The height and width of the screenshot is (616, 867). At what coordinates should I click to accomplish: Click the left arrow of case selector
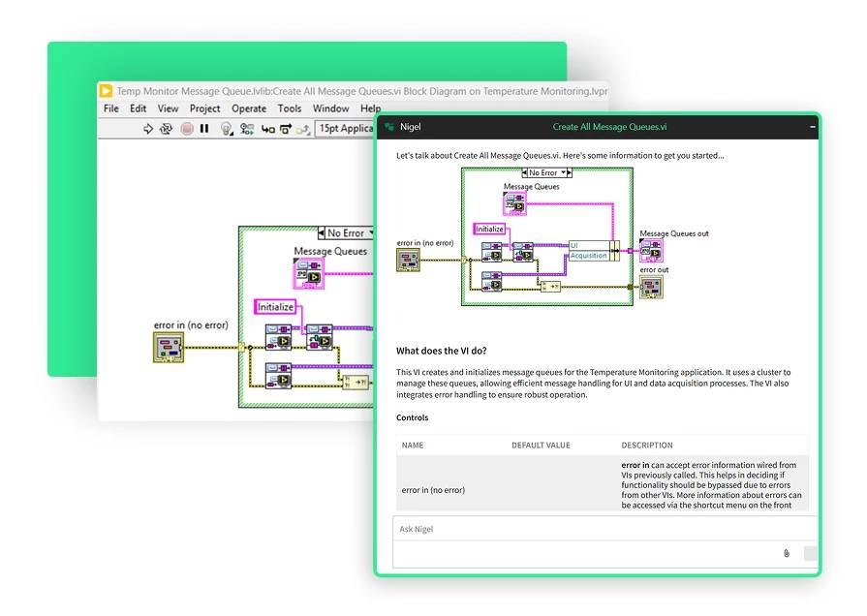(323, 233)
